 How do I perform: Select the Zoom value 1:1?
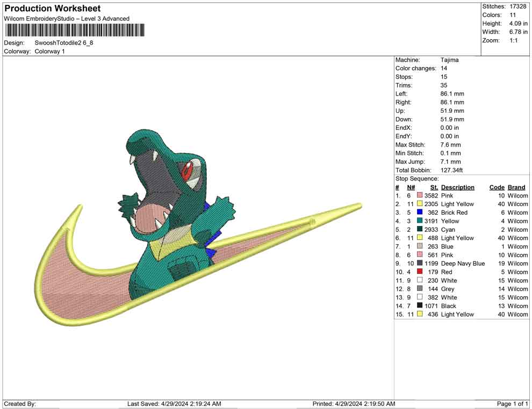513,40
